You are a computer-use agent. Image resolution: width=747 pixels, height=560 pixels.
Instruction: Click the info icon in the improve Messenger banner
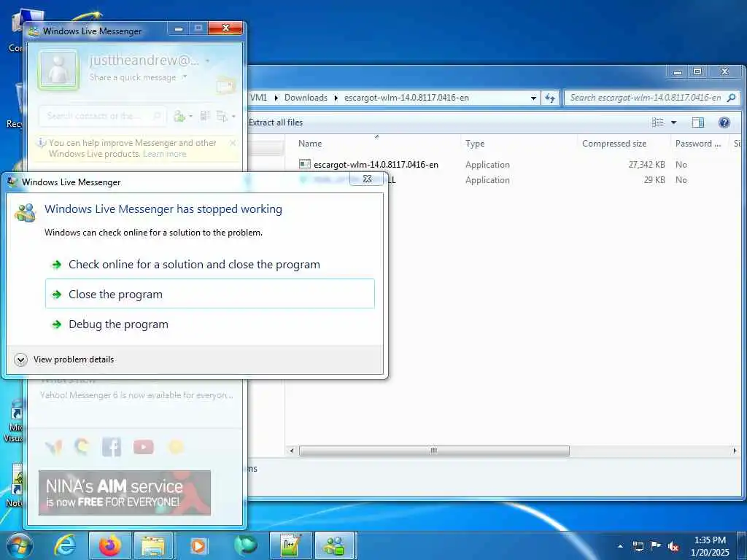42,142
